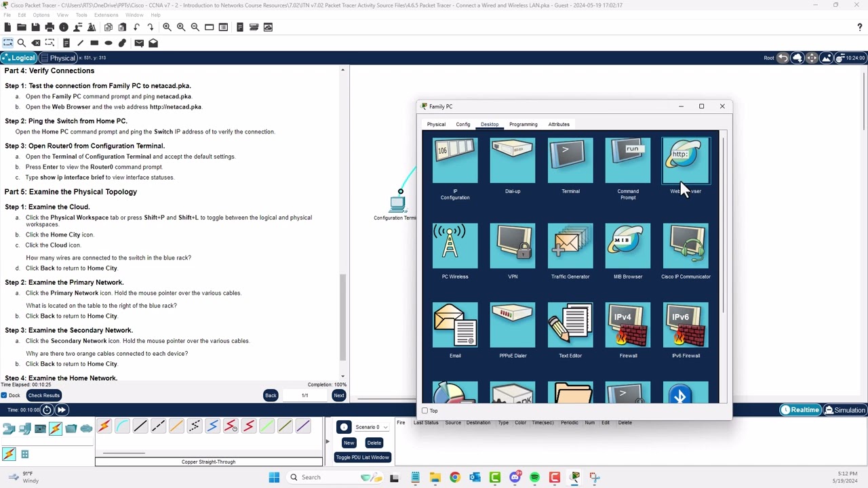868x488 pixels.
Task: Click the Print toolbar icon
Action: pyautogui.click(x=50, y=27)
